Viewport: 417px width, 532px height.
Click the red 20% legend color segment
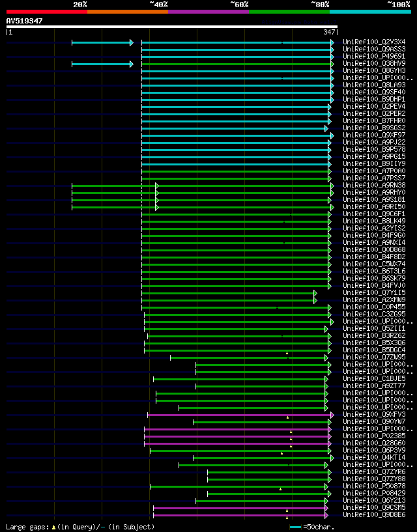click(47, 12)
